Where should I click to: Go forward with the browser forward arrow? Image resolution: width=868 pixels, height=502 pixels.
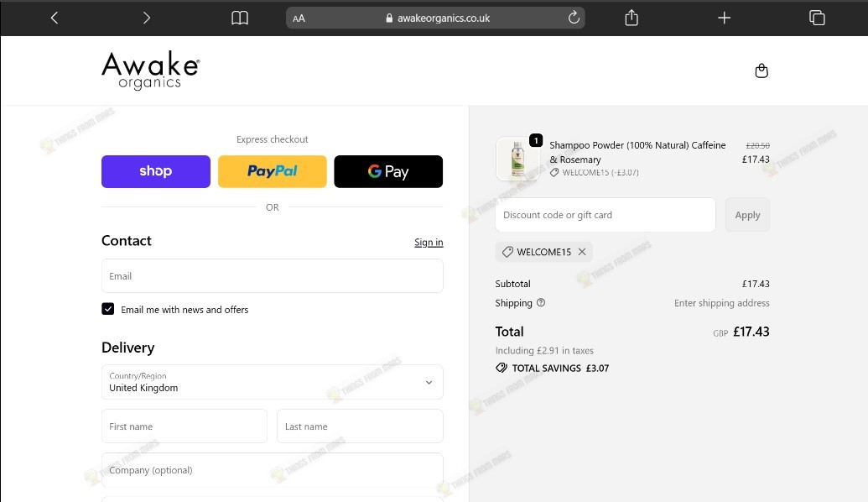pyautogui.click(x=146, y=18)
